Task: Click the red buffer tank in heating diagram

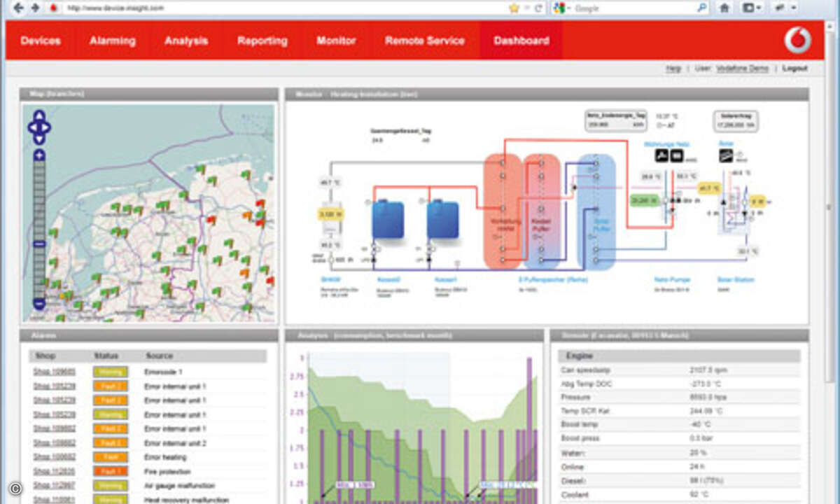Action: point(503,210)
